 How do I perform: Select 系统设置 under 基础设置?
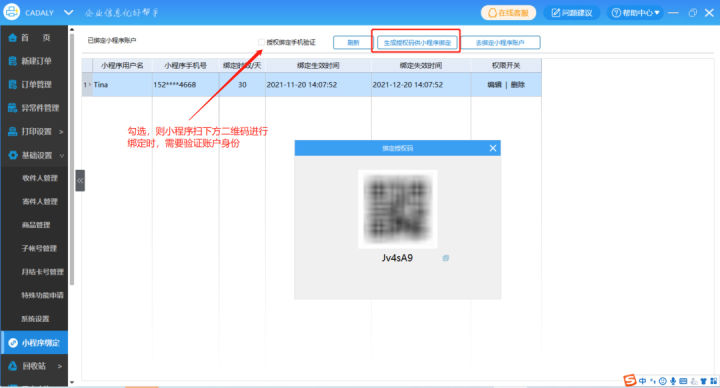pos(35,319)
